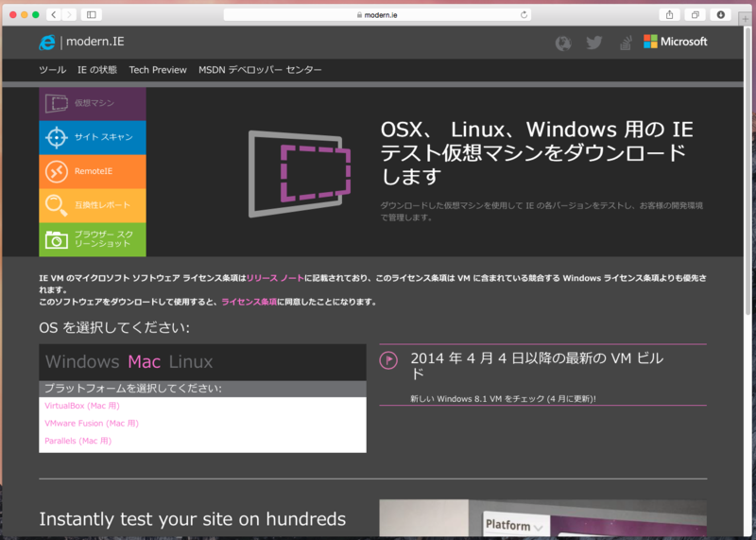Viewport: 756px width, 540px height.
Task: Click the flag icon beside VM build news
Action: click(x=388, y=360)
